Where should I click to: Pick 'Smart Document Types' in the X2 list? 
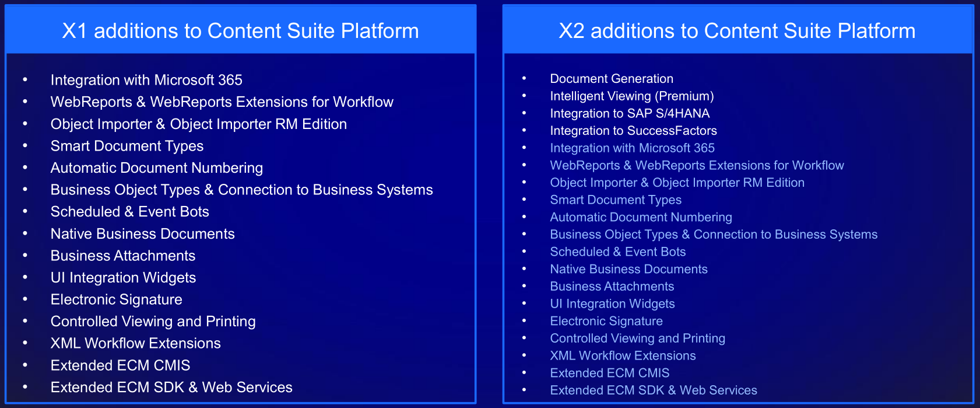[x=616, y=200]
